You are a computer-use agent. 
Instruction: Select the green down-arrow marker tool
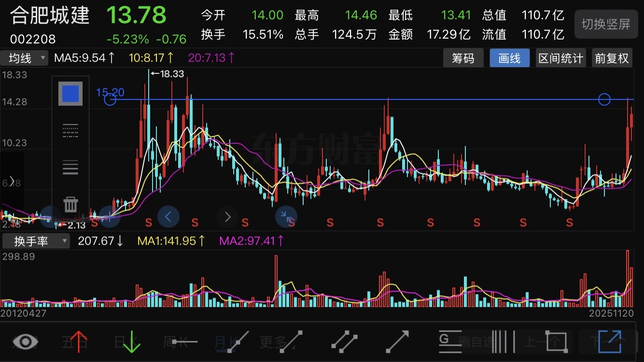pyautogui.click(x=131, y=342)
